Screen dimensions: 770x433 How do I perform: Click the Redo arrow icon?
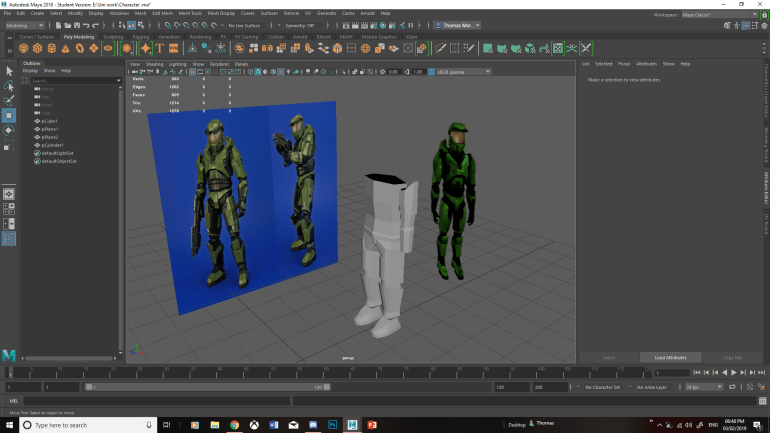(x=96, y=26)
